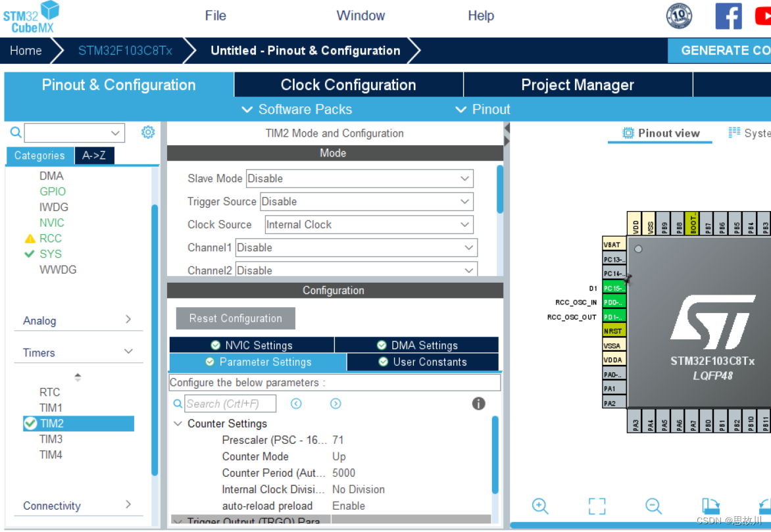Viewport: 771px width, 532px height.
Task: Click the parameter search magnifier icon
Action: click(x=178, y=404)
